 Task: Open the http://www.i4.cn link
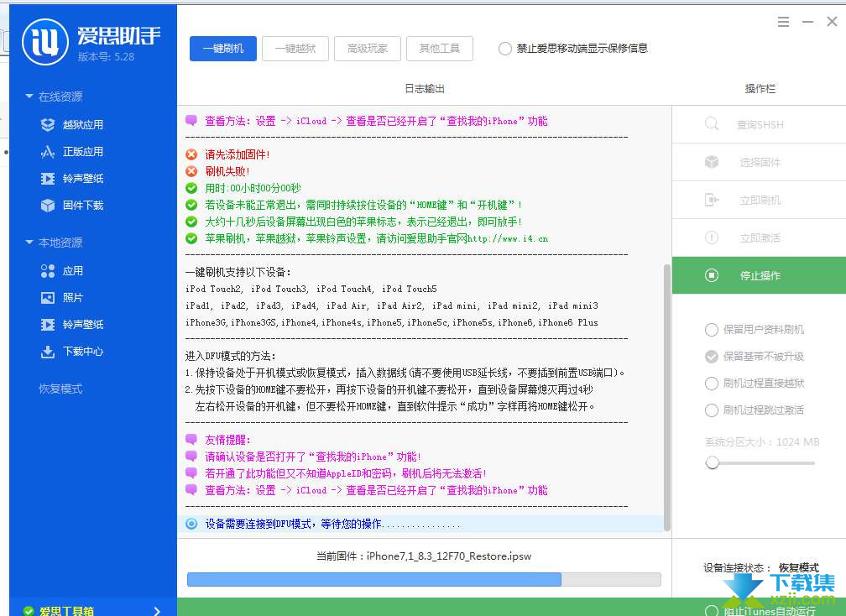click(x=508, y=238)
